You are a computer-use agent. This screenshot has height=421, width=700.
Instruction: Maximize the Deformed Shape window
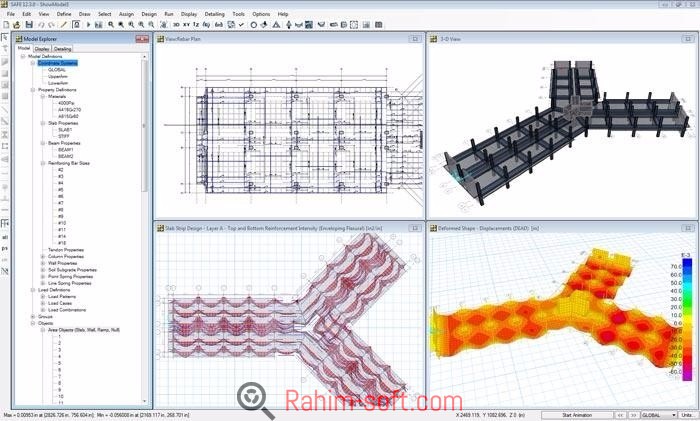pos(688,228)
